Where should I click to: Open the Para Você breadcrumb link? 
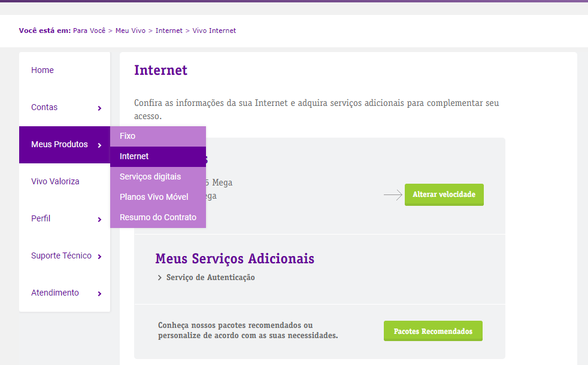[89, 30]
